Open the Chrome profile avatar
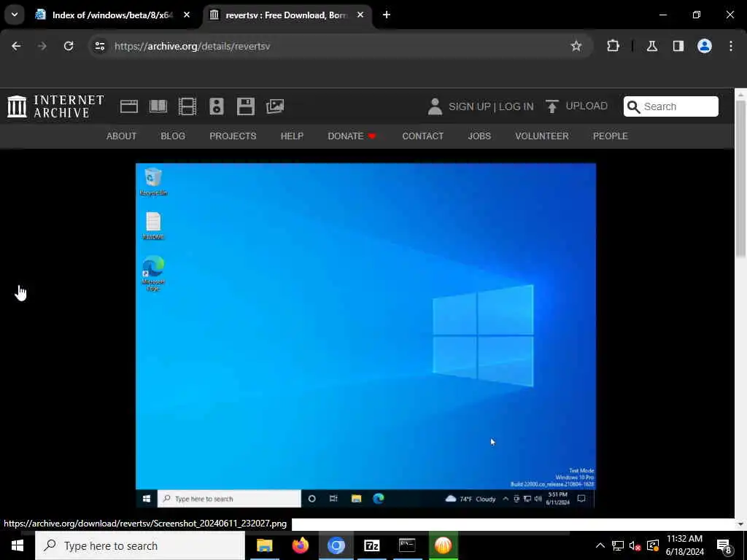This screenshot has height=560, width=747. pyautogui.click(x=705, y=46)
